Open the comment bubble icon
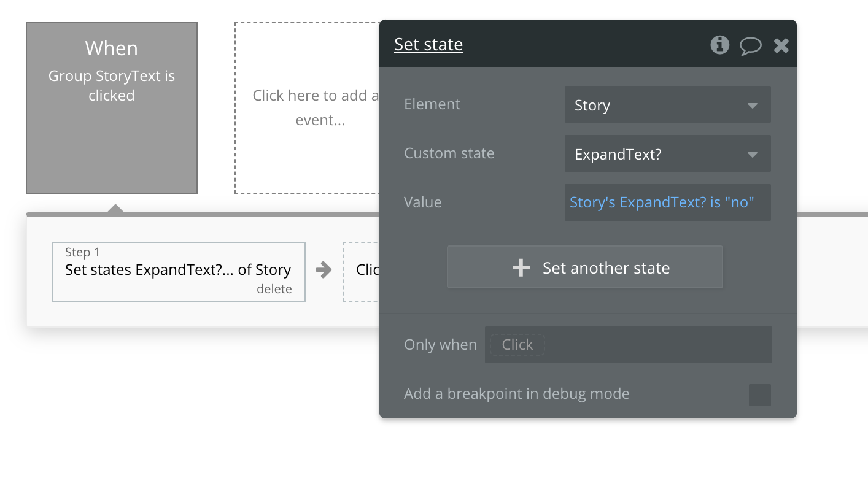Image resolution: width=868 pixels, height=481 pixels. click(750, 45)
